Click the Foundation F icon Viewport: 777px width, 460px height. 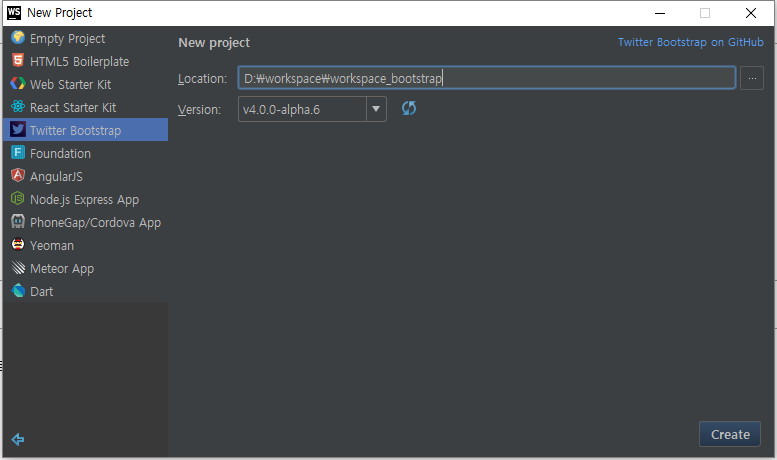18,152
